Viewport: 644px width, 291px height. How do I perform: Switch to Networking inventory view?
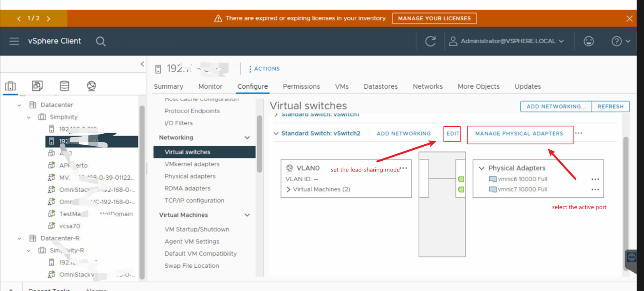(91, 86)
